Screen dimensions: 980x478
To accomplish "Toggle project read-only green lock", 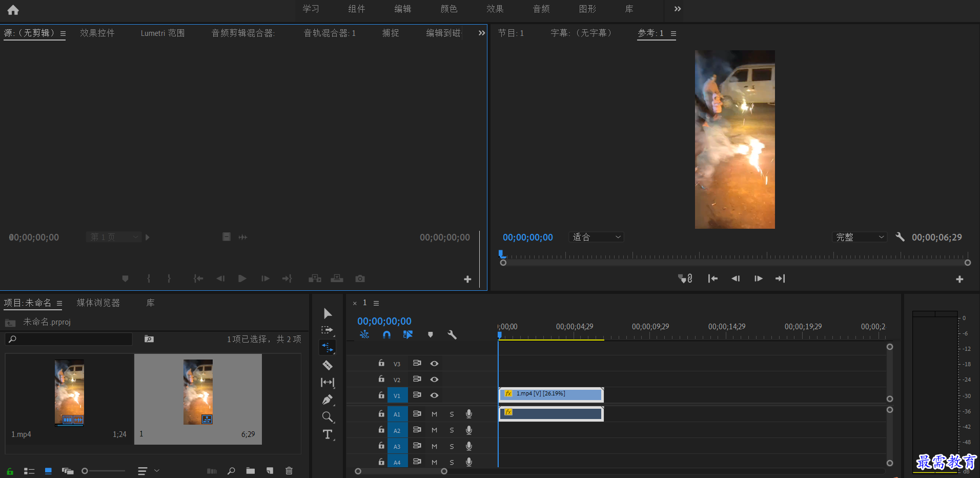I will [x=10, y=471].
